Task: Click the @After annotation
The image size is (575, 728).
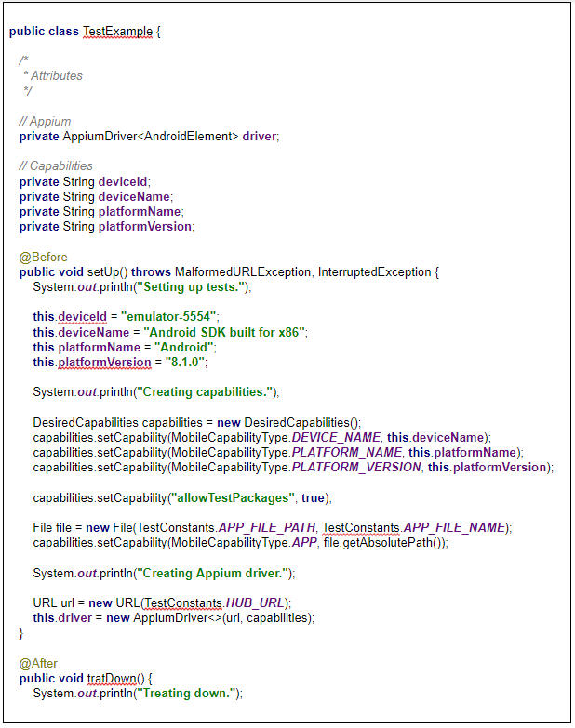Action: coord(38,663)
